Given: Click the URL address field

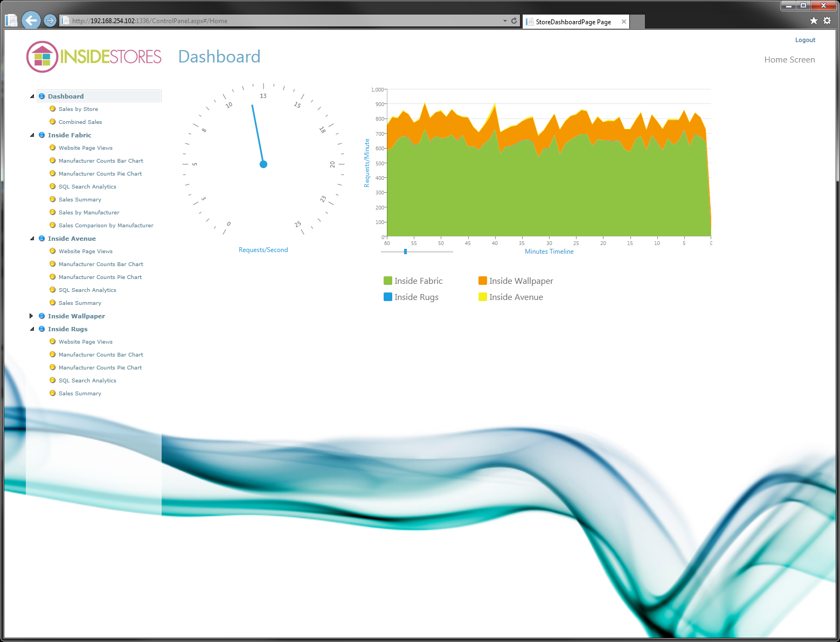Looking at the screenshot, I should [x=280, y=21].
